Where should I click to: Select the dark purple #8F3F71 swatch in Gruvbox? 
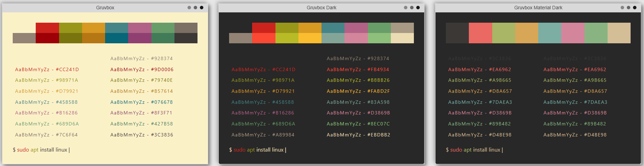(140, 38)
